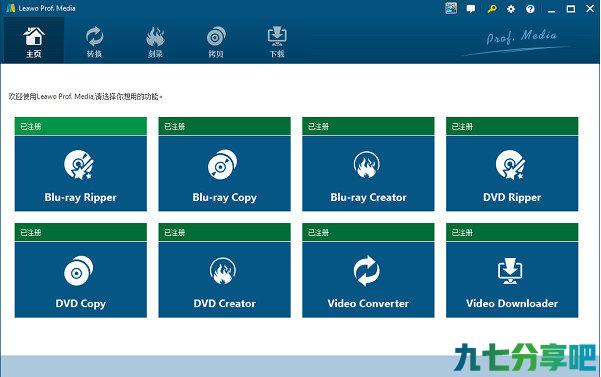Launch Blu-ray Copy disc icon
The width and height of the screenshot is (601, 377).
(x=223, y=165)
